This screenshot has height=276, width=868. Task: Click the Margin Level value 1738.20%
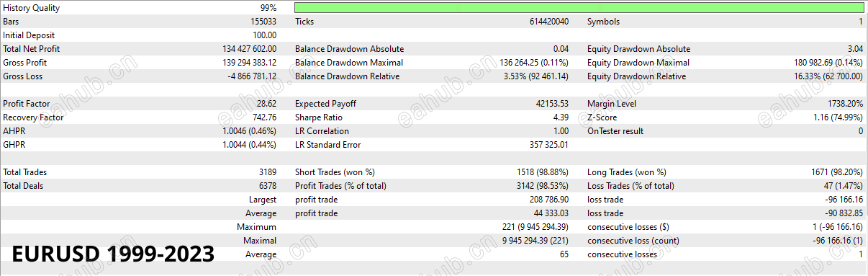844,104
